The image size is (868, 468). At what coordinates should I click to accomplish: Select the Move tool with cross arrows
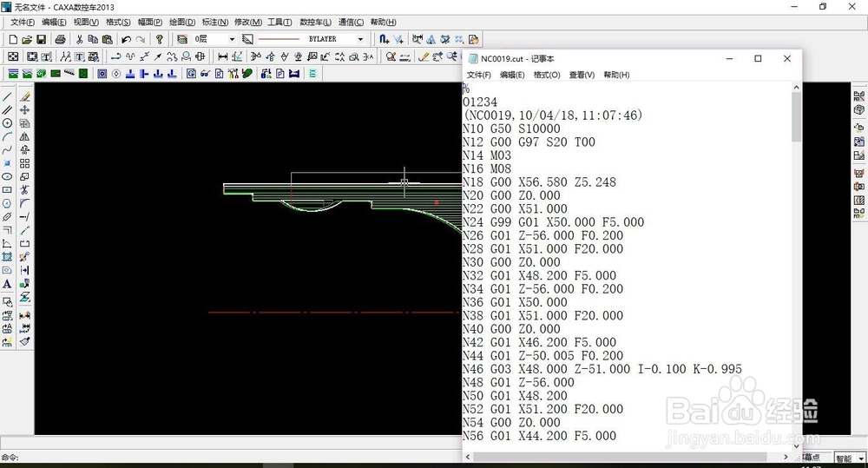tap(24, 110)
